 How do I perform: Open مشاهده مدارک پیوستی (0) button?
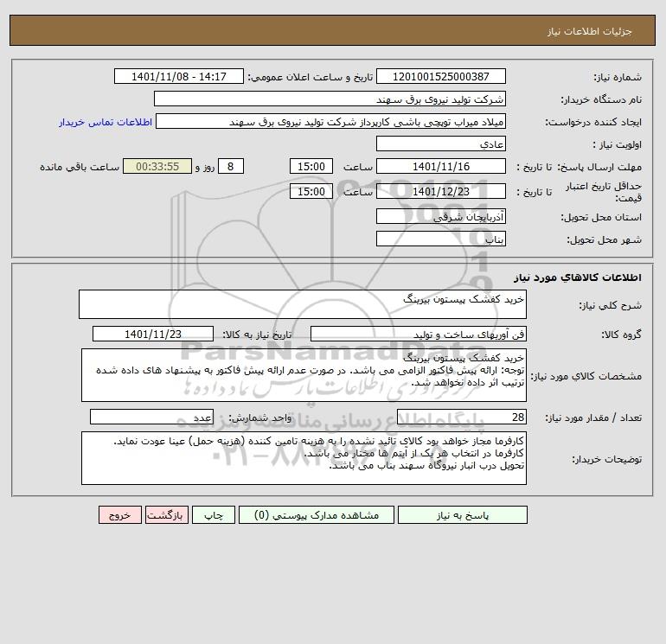pyautogui.click(x=317, y=515)
